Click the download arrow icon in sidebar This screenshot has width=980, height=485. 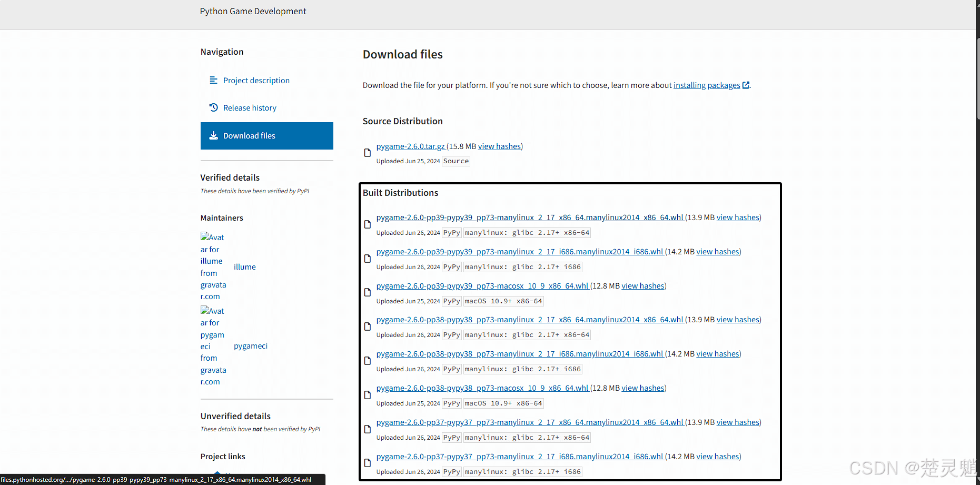coord(213,136)
